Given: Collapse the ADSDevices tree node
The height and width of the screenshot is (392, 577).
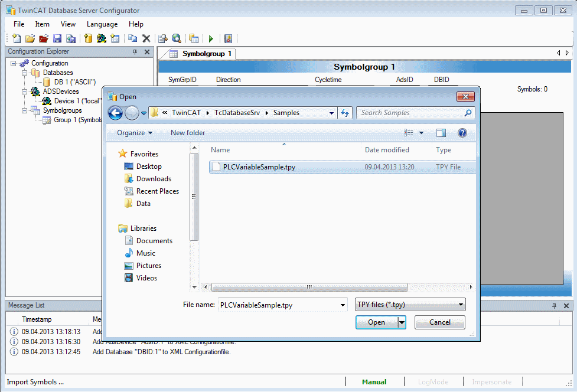Looking at the screenshot, I should (x=25, y=92).
